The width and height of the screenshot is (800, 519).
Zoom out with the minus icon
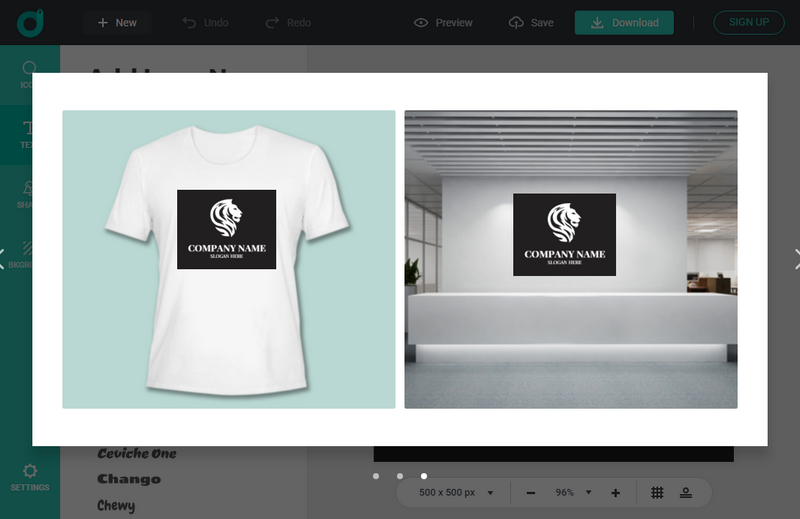531,493
